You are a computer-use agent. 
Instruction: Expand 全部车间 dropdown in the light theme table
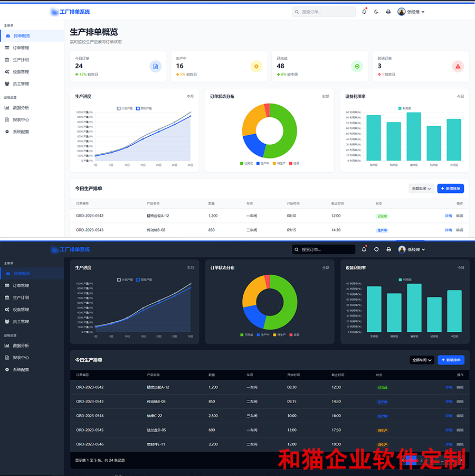point(421,189)
